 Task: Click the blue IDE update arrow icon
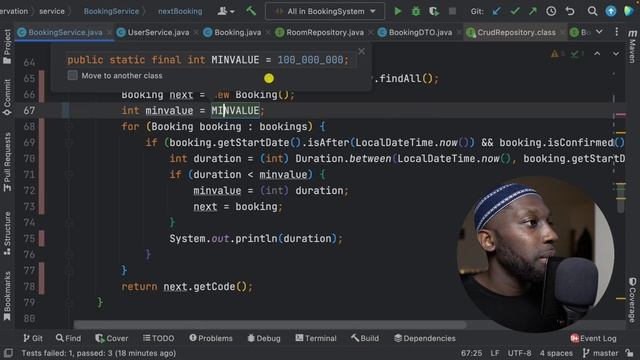[611, 11]
